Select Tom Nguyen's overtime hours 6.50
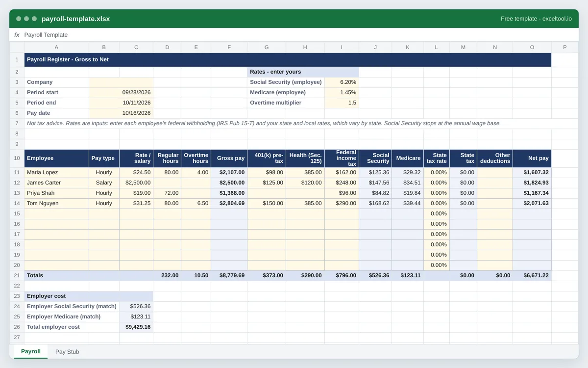Image resolution: width=588 pixels, height=368 pixels. [196, 203]
